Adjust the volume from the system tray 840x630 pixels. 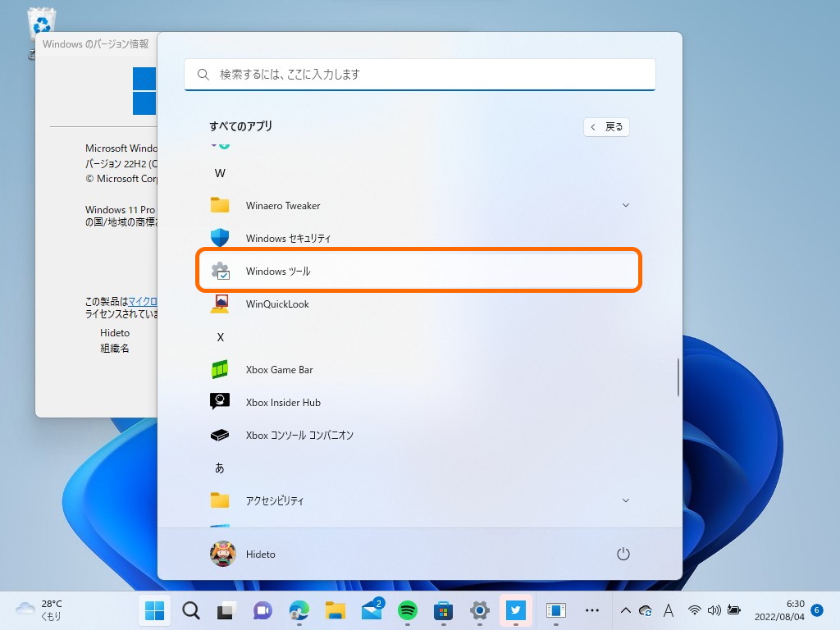[713, 610]
